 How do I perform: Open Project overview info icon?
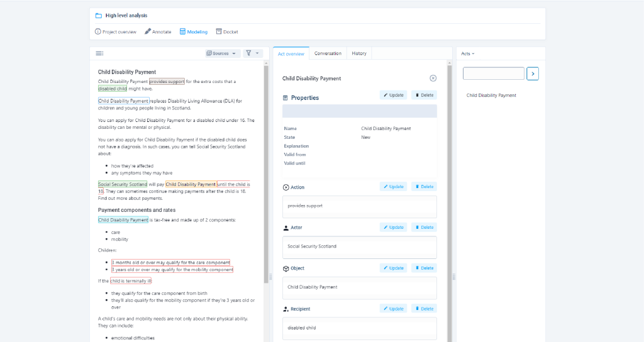pyautogui.click(x=97, y=31)
